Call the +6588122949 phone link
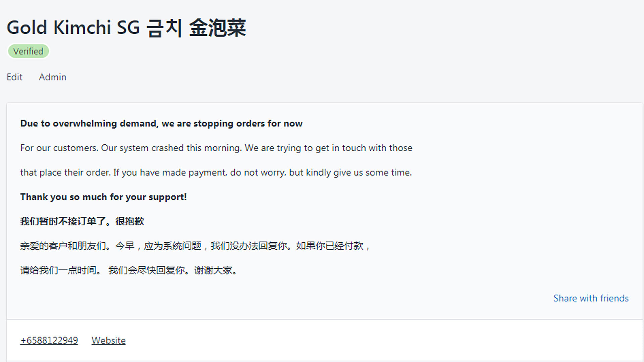Image resolution: width=644 pixels, height=362 pixels. coord(49,341)
